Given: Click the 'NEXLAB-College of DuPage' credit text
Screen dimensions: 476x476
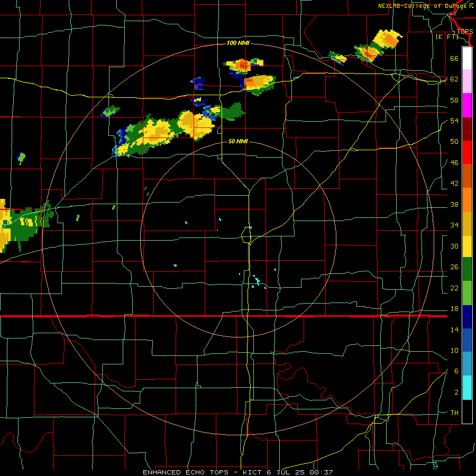Looking at the screenshot, I should click(422, 6).
